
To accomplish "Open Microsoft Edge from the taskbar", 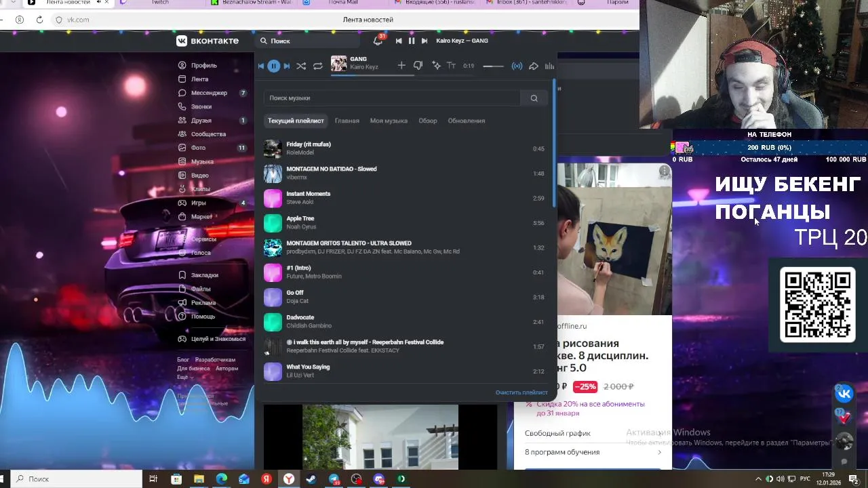I will (221, 479).
